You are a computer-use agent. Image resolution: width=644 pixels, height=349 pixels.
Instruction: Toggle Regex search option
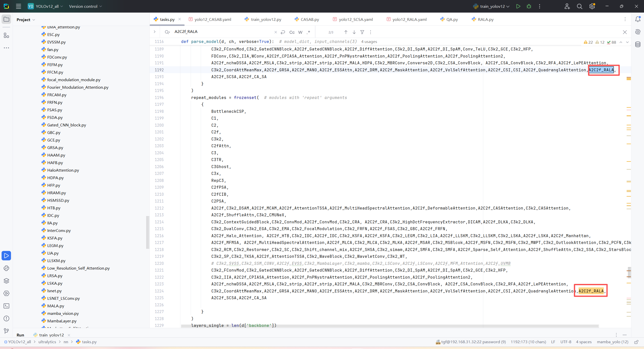308,32
